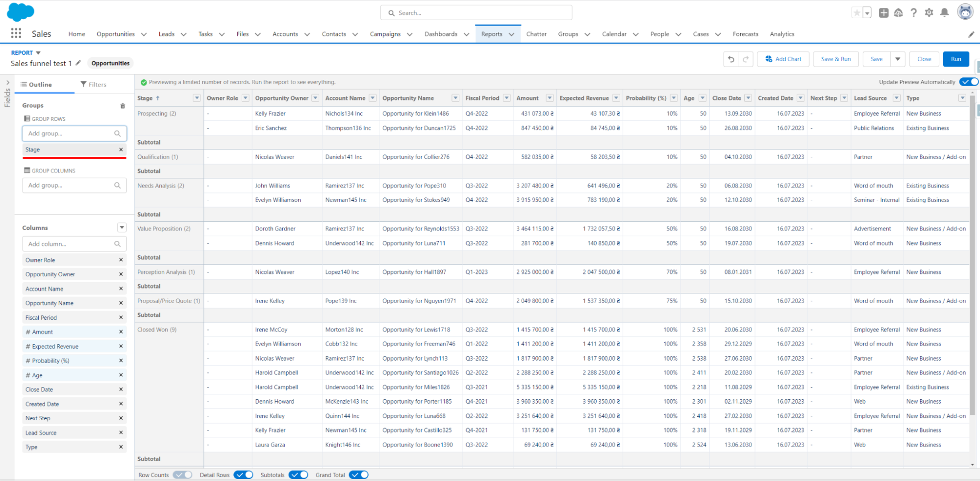Enable Row Counts toggle
The image size is (980, 481).
182,474
